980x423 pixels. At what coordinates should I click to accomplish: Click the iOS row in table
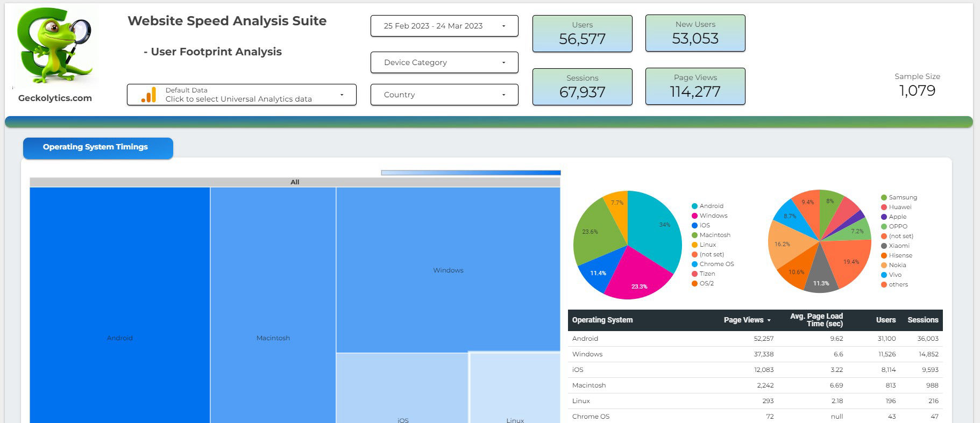755,370
